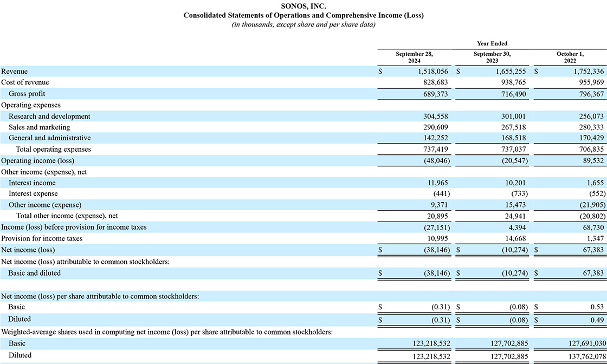
Task: Click the 'Basic and diluted' row label
Action: click(x=35, y=273)
